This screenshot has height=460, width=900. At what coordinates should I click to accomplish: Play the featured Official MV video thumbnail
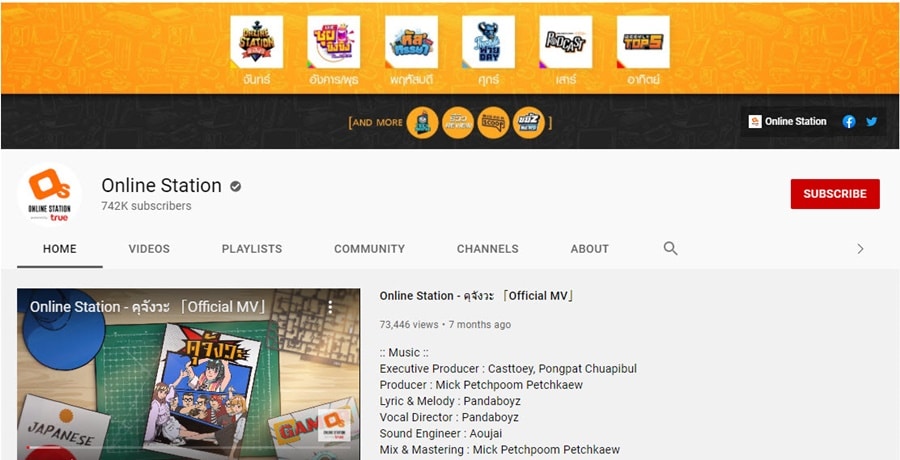click(188, 374)
